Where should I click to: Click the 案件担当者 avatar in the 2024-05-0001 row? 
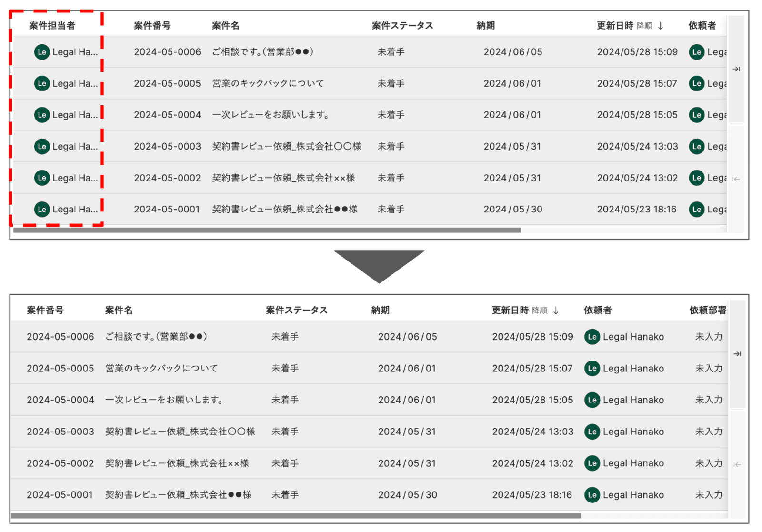(42, 209)
